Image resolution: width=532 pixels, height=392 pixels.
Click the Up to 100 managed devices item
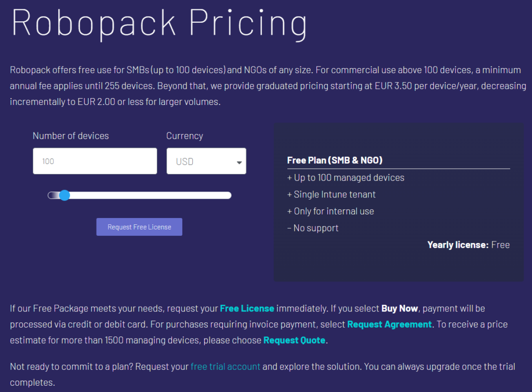345,177
